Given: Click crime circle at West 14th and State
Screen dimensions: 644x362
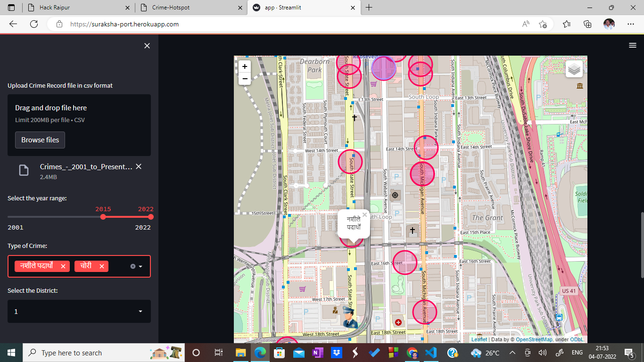Looking at the screenshot, I should (x=351, y=161).
